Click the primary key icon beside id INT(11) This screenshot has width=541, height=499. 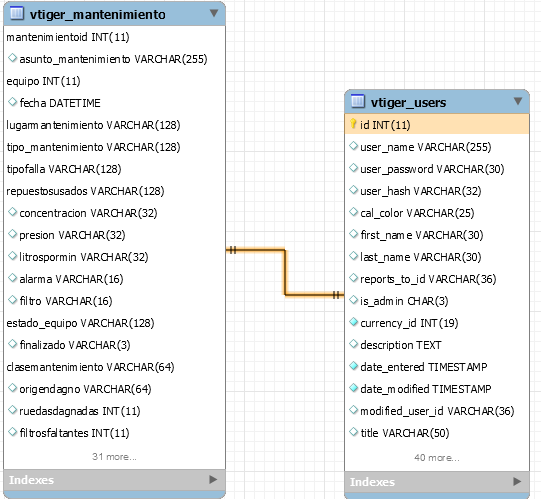[353, 124]
